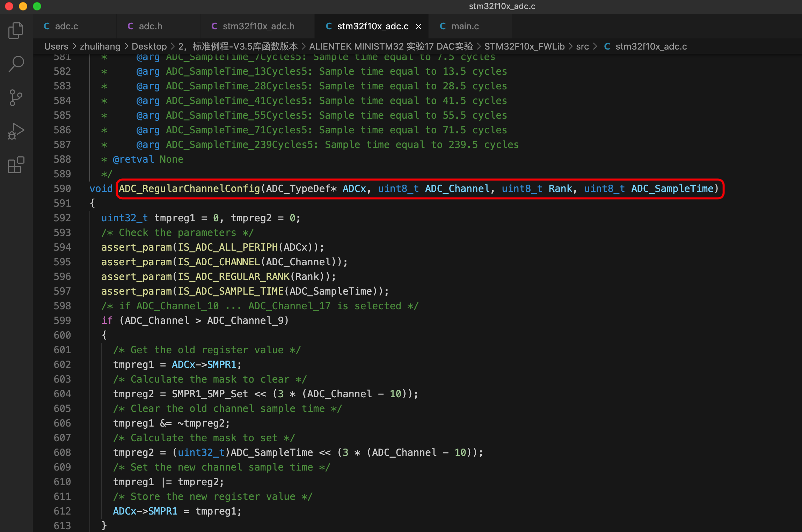Click the DAC实验 folder breadcrumb
The height and width of the screenshot is (532, 802).
pyautogui.click(x=391, y=46)
